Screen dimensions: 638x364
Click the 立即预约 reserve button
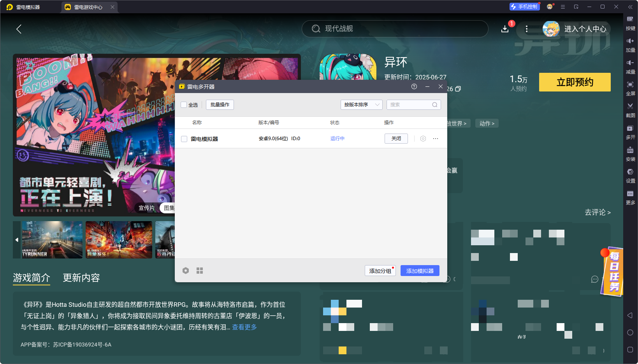(575, 82)
